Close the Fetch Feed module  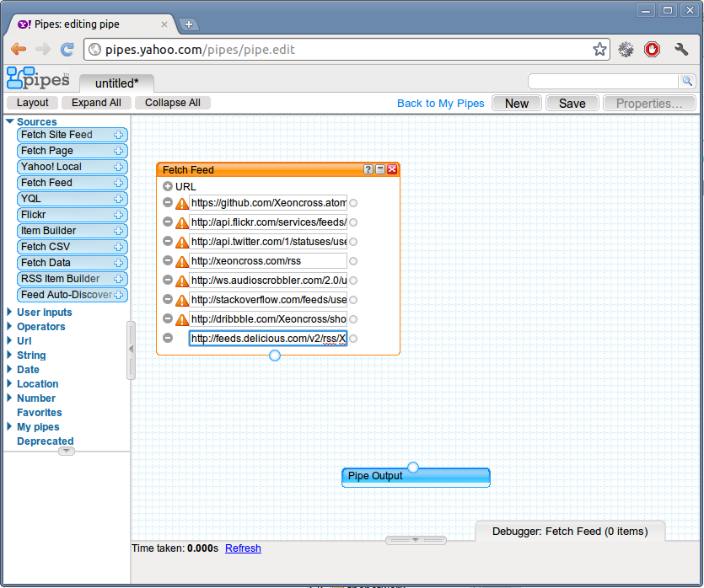tap(392, 169)
